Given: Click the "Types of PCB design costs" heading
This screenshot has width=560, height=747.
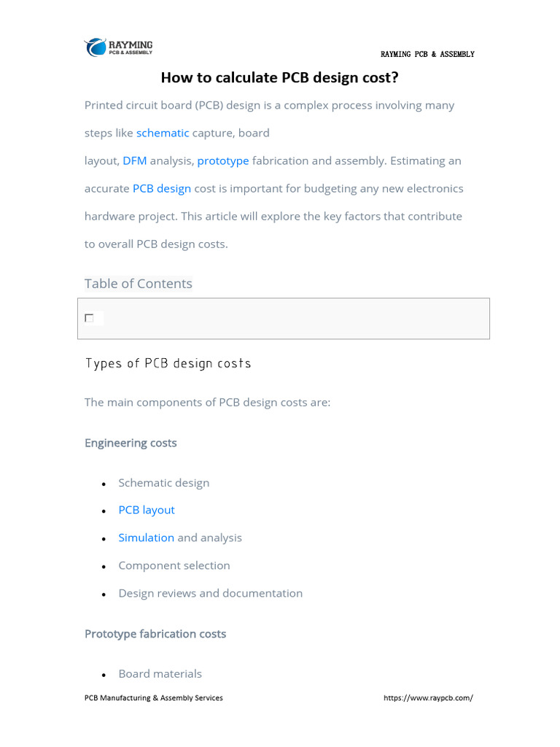Looking at the screenshot, I should point(168,363).
